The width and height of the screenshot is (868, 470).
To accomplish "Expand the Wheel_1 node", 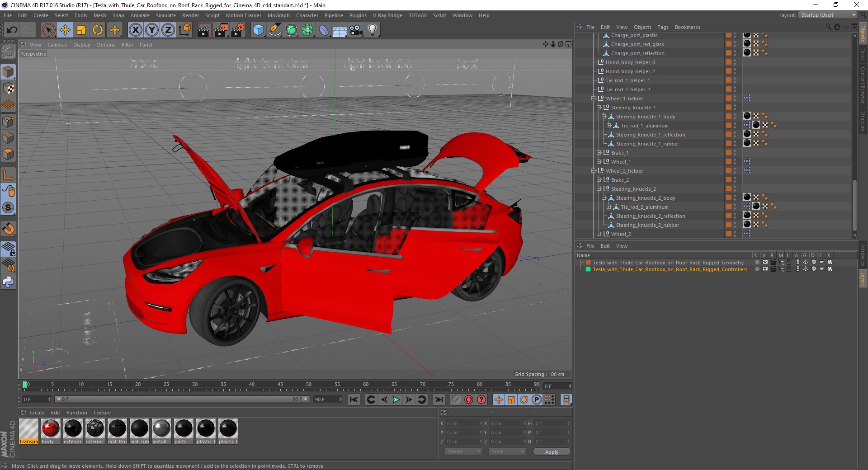I will 599,162.
